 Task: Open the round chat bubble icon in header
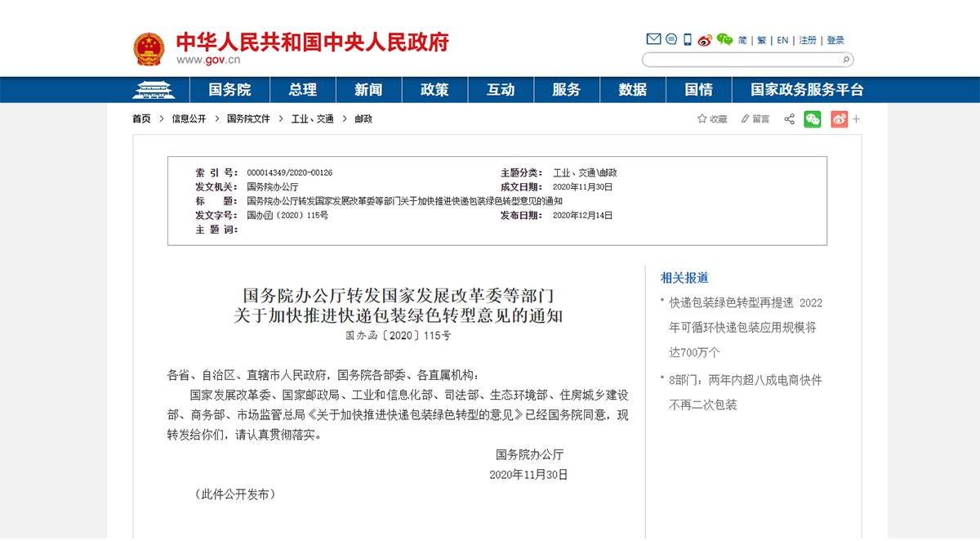pyautogui.click(x=671, y=39)
